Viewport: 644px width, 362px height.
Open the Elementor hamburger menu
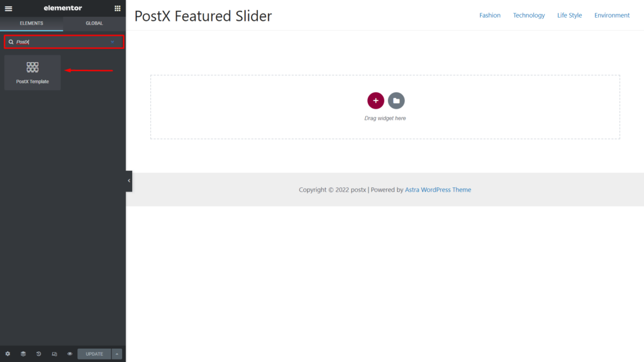pos(8,8)
